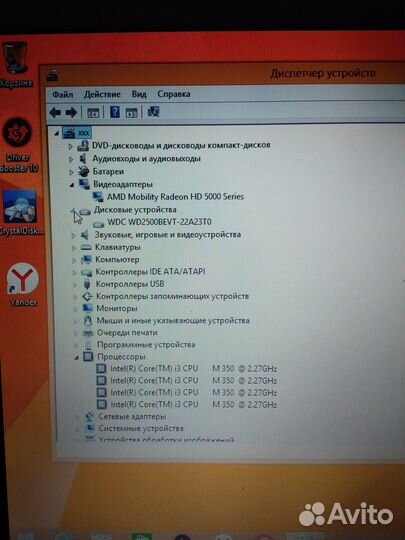The width and height of the screenshot is (405, 540).
Task: Select the Контроллеры USB category label
Action: point(130,284)
